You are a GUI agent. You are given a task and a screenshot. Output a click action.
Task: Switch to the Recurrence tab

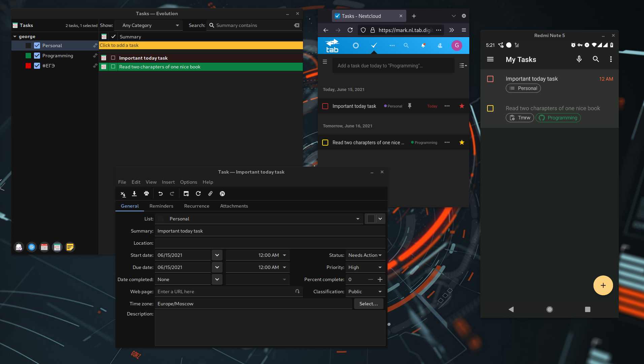(x=197, y=206)
